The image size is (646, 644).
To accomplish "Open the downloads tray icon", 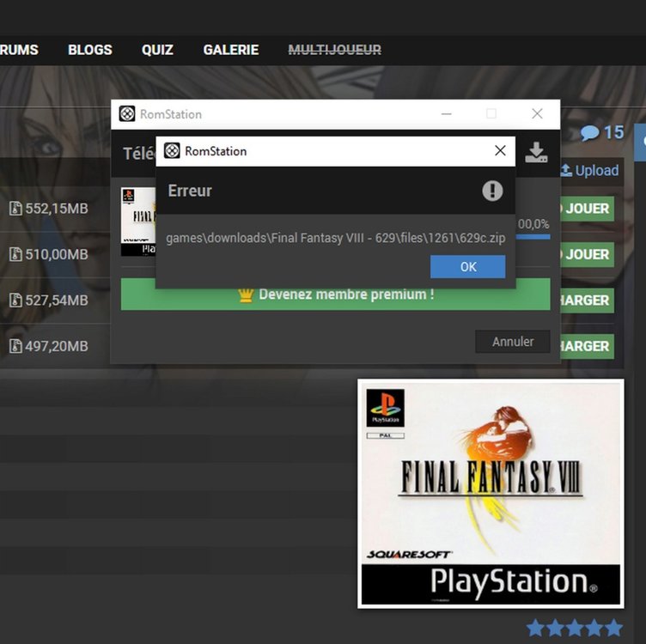I will point(536,152).
